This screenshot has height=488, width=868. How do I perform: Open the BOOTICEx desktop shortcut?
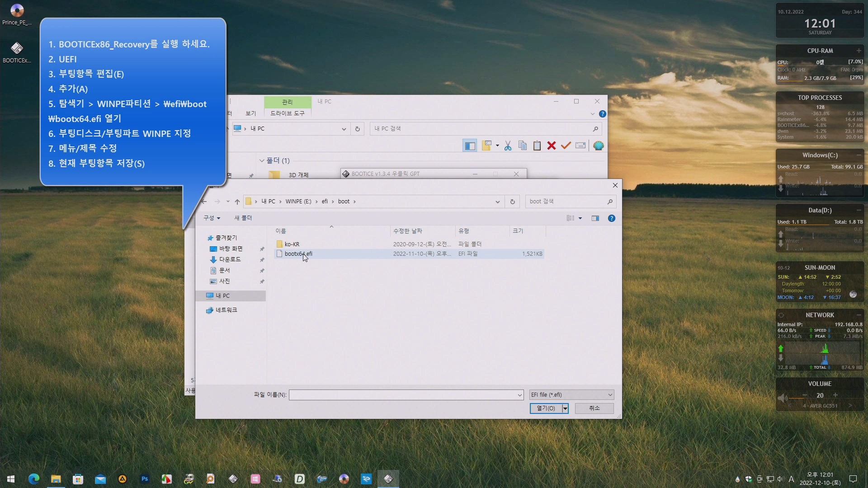click(x=17, y=52)
